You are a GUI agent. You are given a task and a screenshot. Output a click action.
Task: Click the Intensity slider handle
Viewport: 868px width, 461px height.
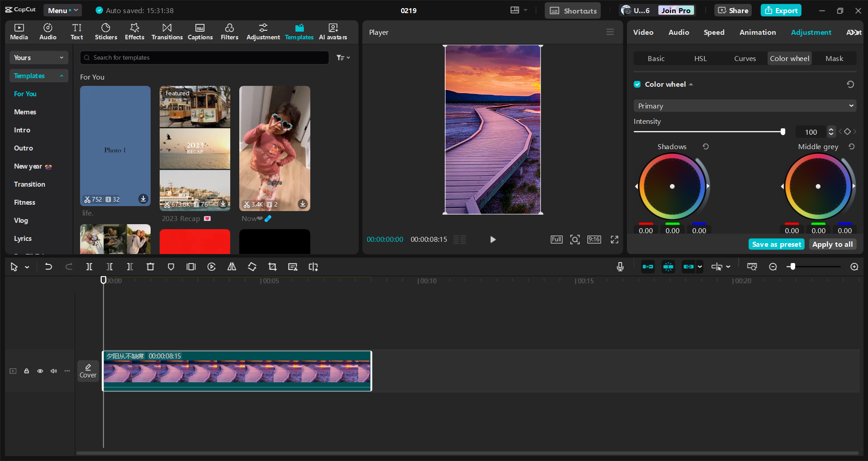click(x=783, y=132)
